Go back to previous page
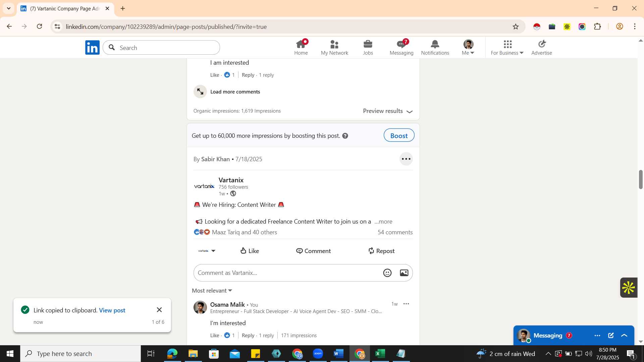Viewport: 644px width, 362px height. [9, 26]
